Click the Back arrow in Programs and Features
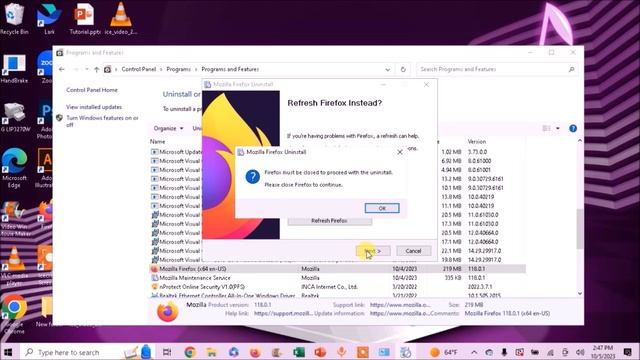This screenshot has width=640, height=360. tap(62, 69)
